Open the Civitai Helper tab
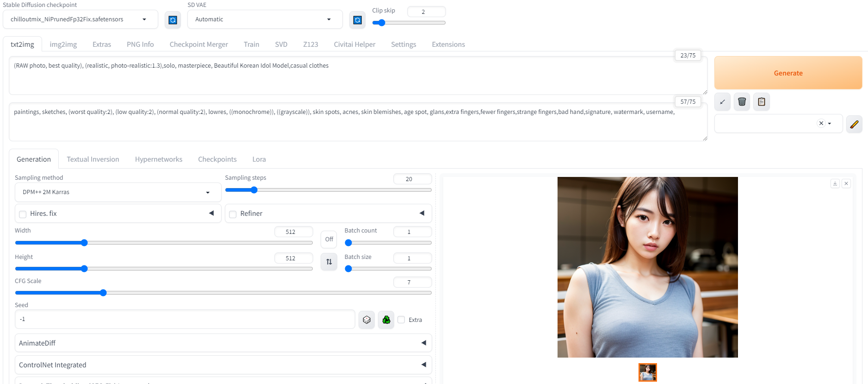 (x=354, y=44)
